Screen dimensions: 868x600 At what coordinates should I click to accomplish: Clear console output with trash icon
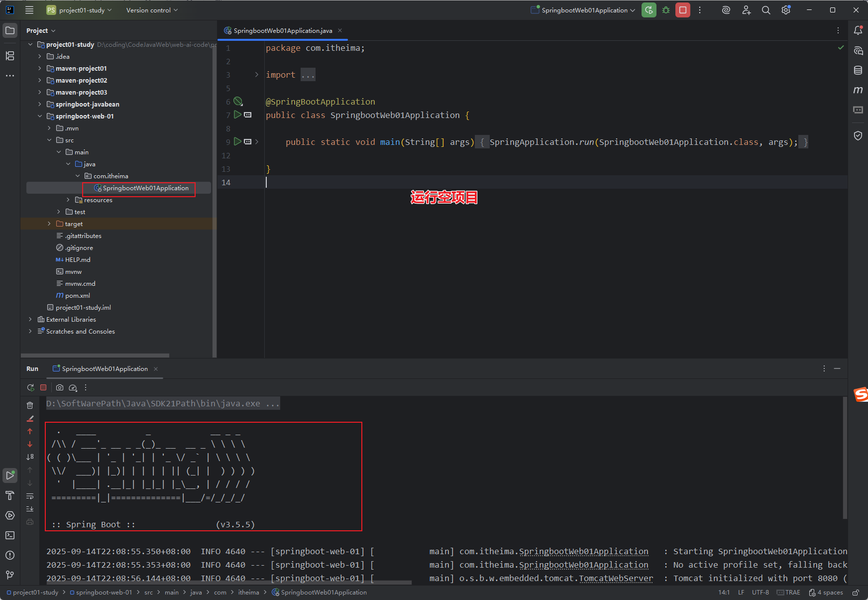(30, 405)
